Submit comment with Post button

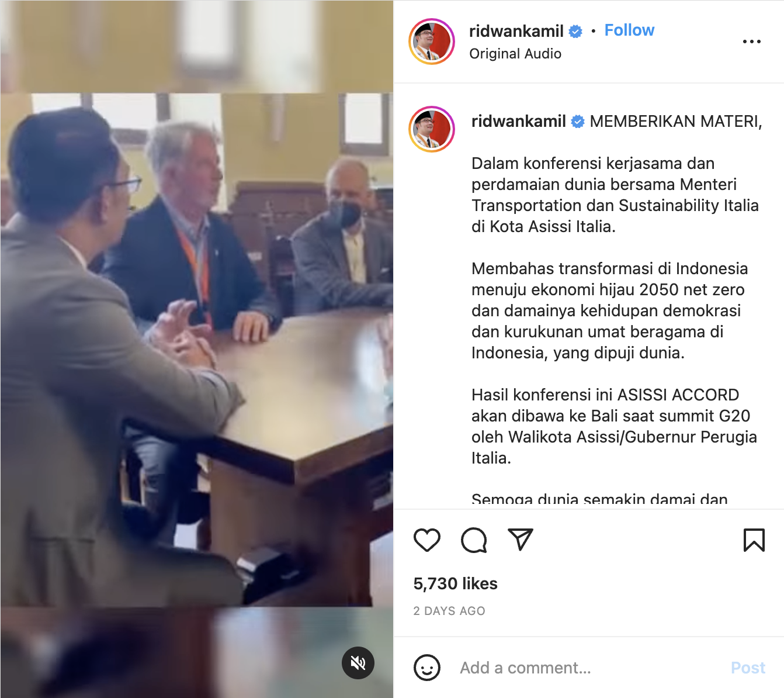tap(748, 668)
